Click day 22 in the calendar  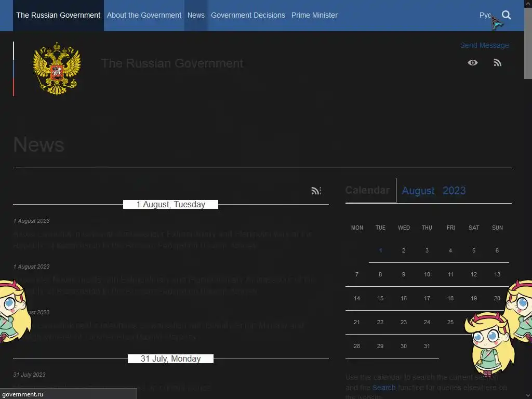point(380,322)
